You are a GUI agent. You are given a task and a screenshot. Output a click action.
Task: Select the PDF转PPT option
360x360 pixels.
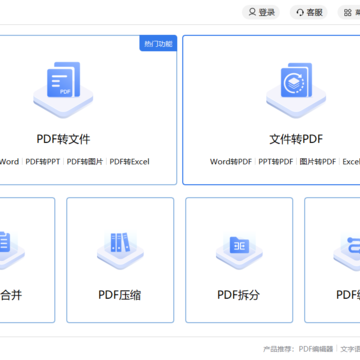tap(43, 162)
